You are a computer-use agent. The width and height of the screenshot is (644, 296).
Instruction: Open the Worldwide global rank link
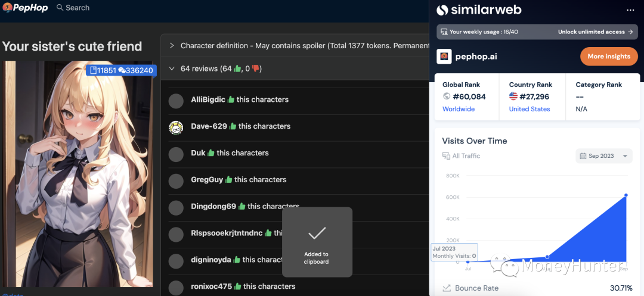458,109
